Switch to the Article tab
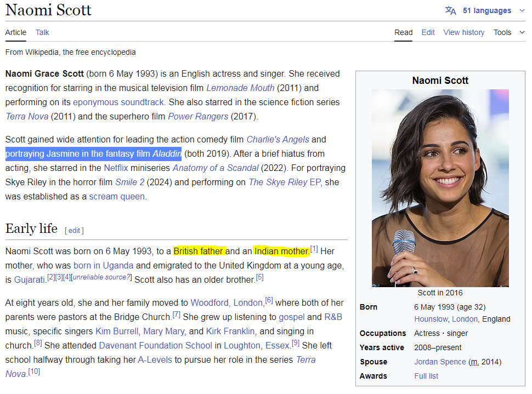The height and width of the screenshot is (394, 532). click(15, 32)
